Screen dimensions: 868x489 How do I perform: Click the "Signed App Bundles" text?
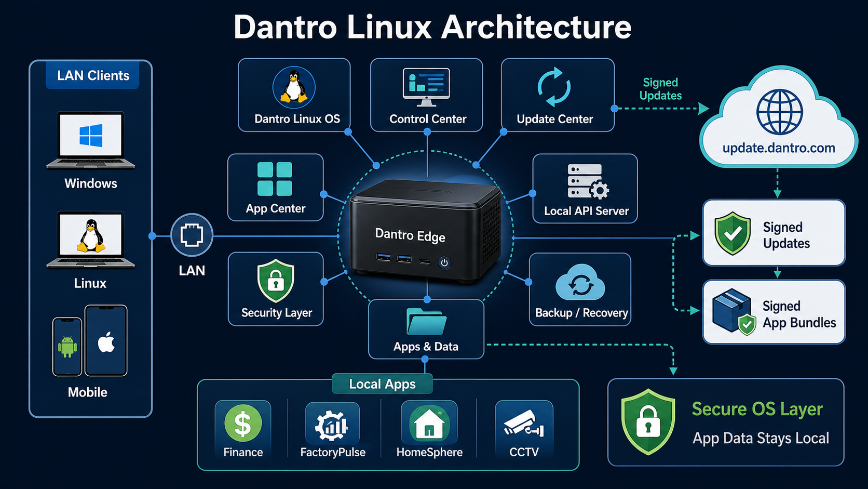coord(799,314)
